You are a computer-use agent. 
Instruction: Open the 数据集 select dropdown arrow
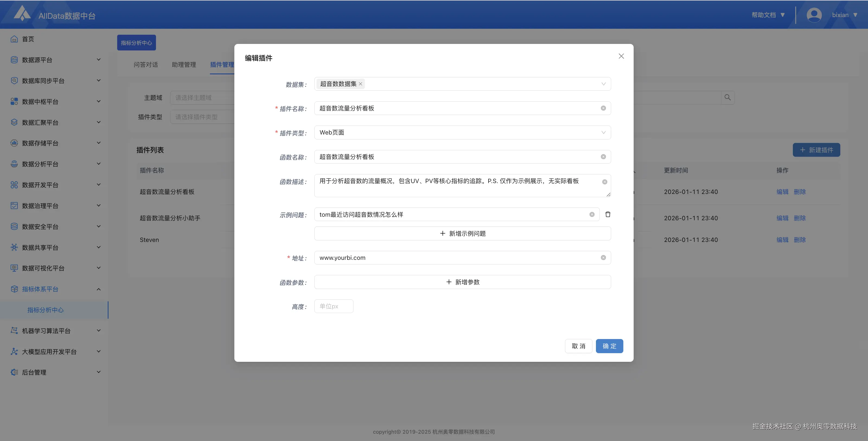[x=603, y=84]
